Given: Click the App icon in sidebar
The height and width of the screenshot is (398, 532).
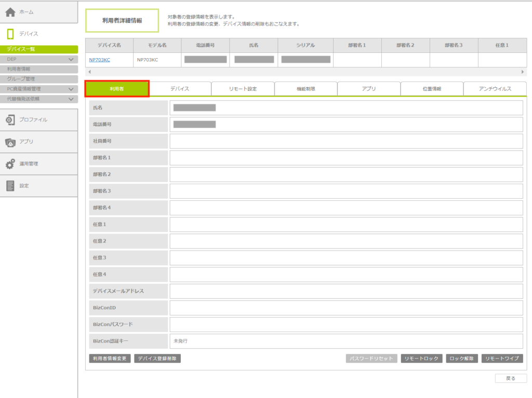Looking at the screenshot, I should [x=10, y=142].
